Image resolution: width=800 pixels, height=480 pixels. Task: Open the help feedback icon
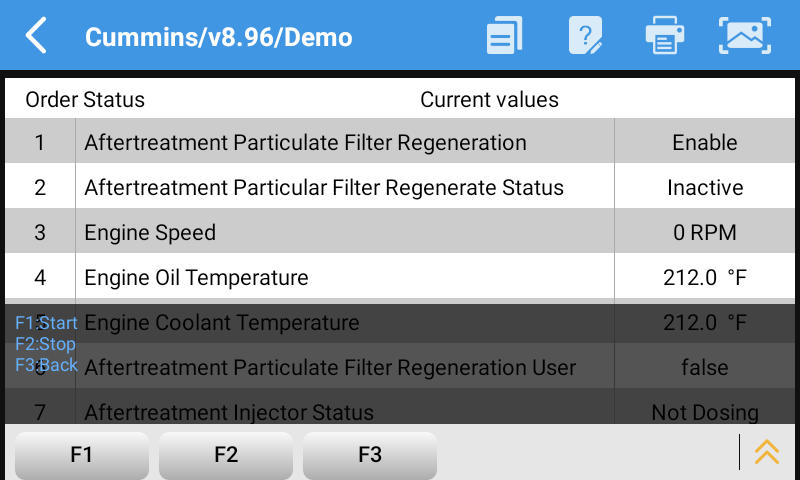tap(585, 36)
